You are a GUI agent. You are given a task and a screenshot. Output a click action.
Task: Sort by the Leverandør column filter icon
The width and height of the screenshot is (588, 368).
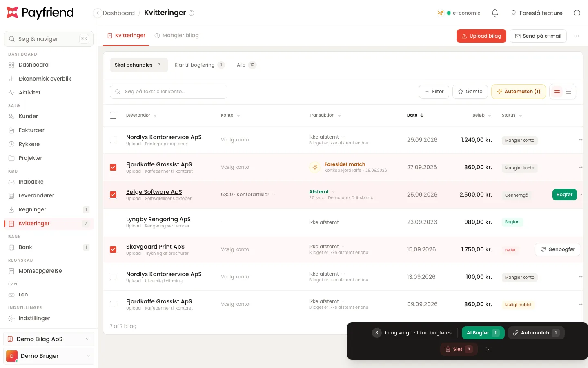tap(155, 115)
